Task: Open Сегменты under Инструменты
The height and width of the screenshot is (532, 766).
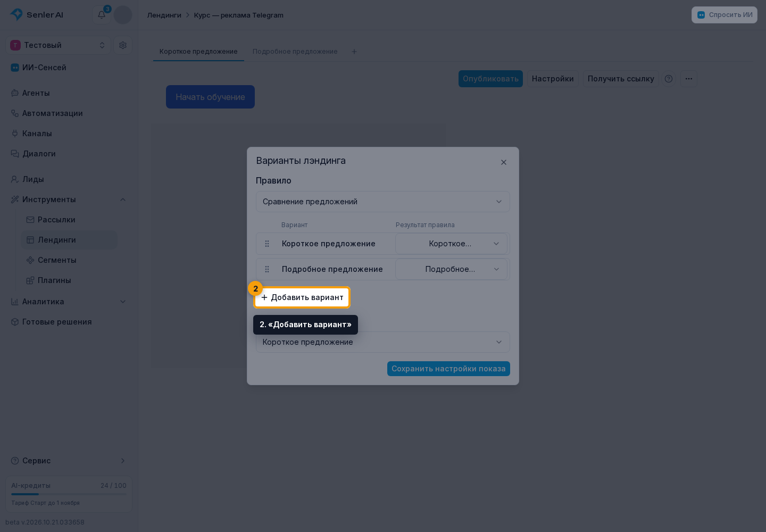Action: click(69, 260)
